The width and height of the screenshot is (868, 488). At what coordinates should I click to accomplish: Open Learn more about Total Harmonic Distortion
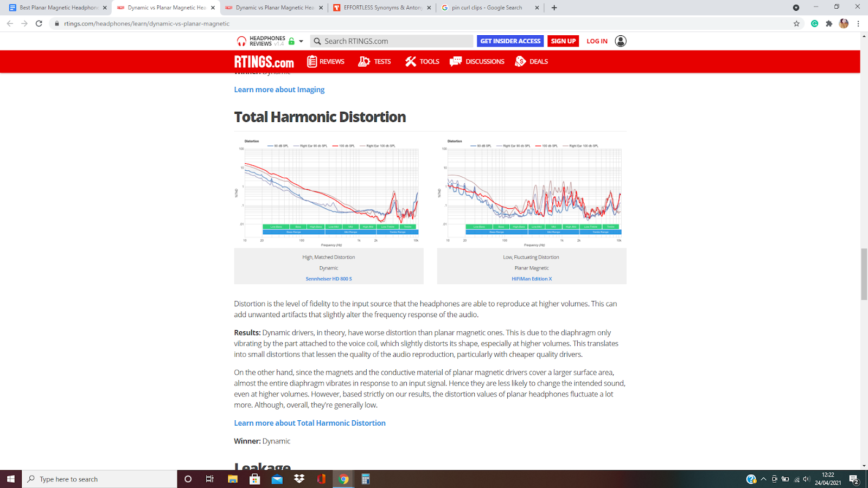[x=310, y=423]
